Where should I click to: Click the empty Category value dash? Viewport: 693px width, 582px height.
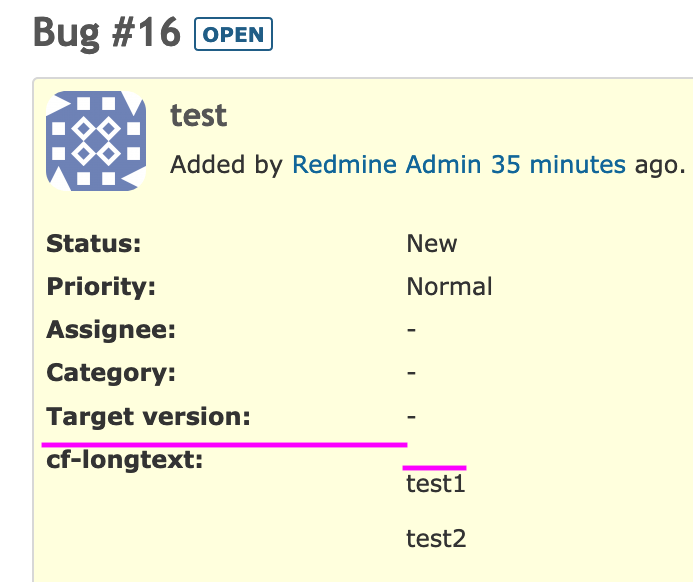(x=412, y=373)
